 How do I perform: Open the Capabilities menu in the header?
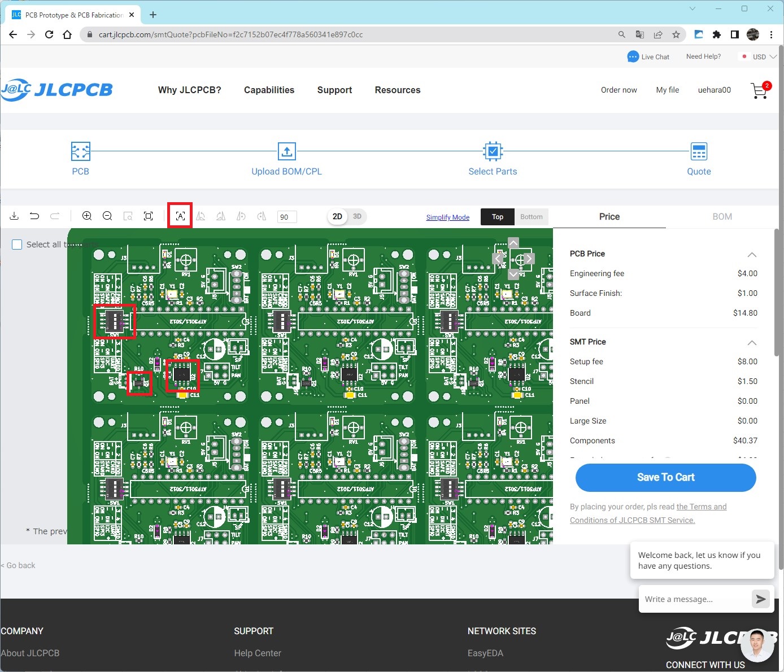point(269,90)
